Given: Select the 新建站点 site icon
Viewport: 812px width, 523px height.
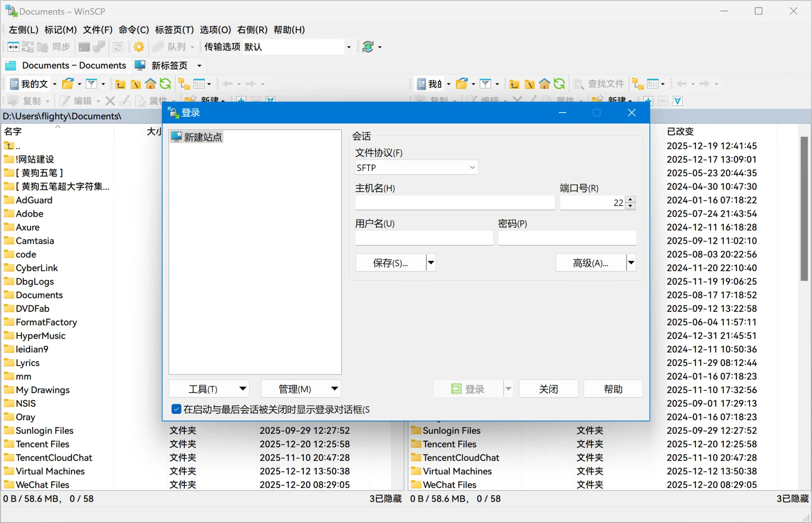Looking at the screenshot, I should click(x=196, y=136).
